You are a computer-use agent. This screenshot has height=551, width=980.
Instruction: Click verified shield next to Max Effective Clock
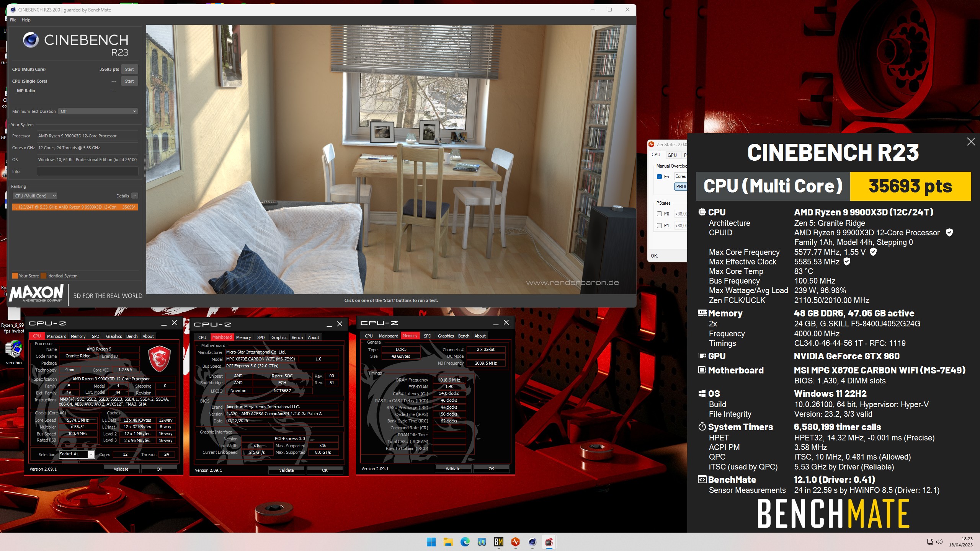coord(847,261)
